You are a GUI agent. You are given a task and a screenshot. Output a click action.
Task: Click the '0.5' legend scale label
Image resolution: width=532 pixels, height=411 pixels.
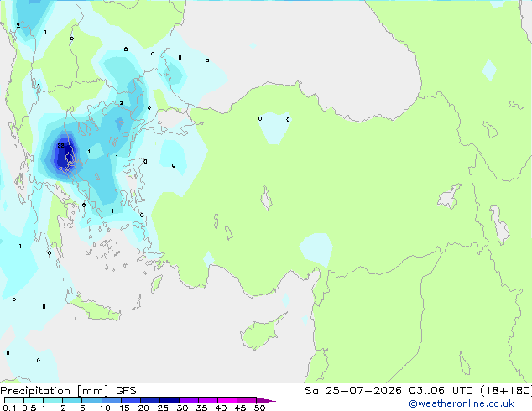(x=29, y=408)
